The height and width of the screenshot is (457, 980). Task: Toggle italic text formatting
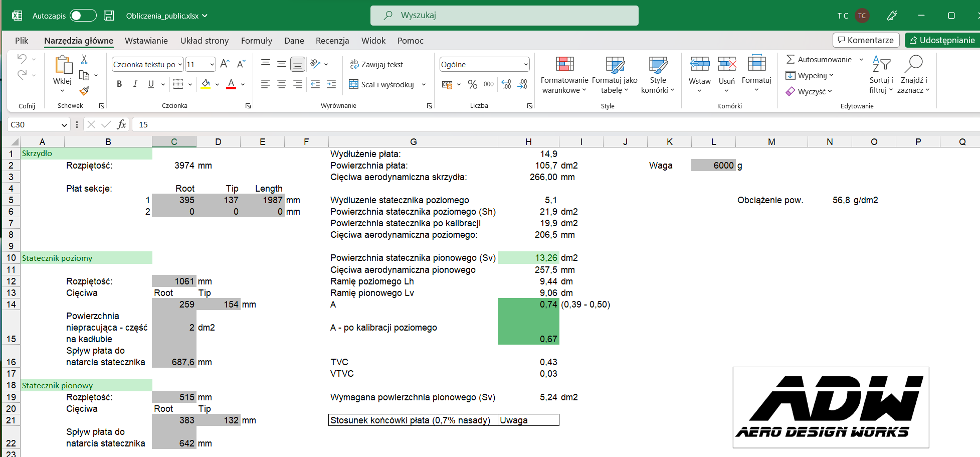pos(135,84)
